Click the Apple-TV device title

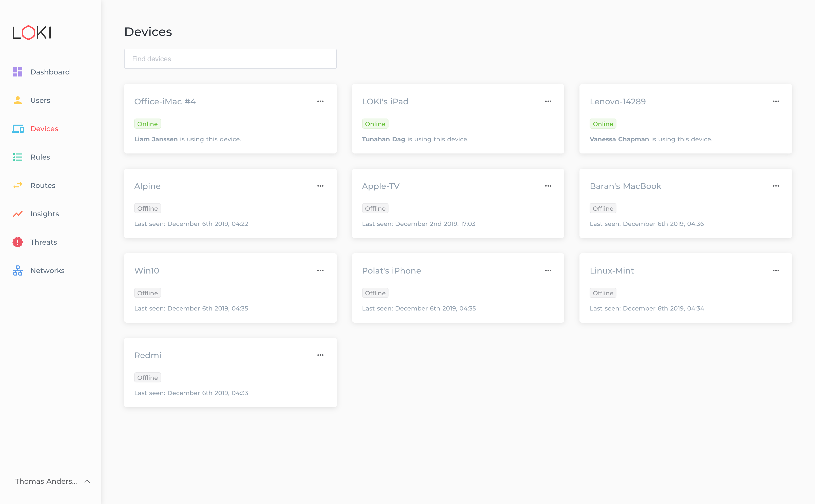[x=381, y=186]
